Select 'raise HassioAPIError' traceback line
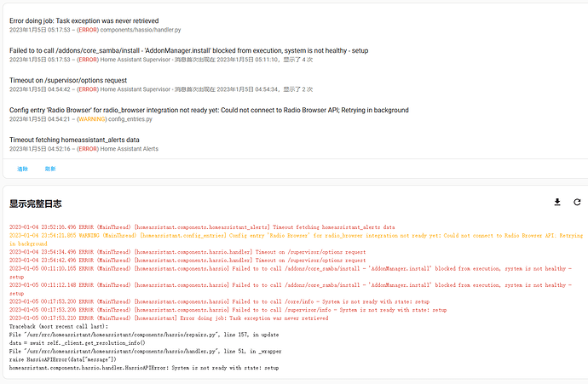588x384 pixels. [x=63, y=359]
